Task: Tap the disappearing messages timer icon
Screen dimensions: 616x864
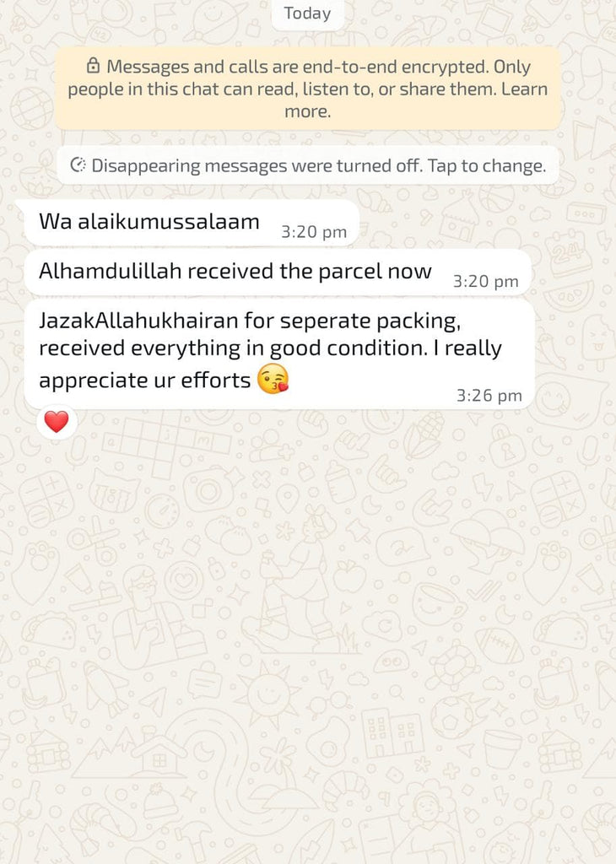Action: pos(78,165)
